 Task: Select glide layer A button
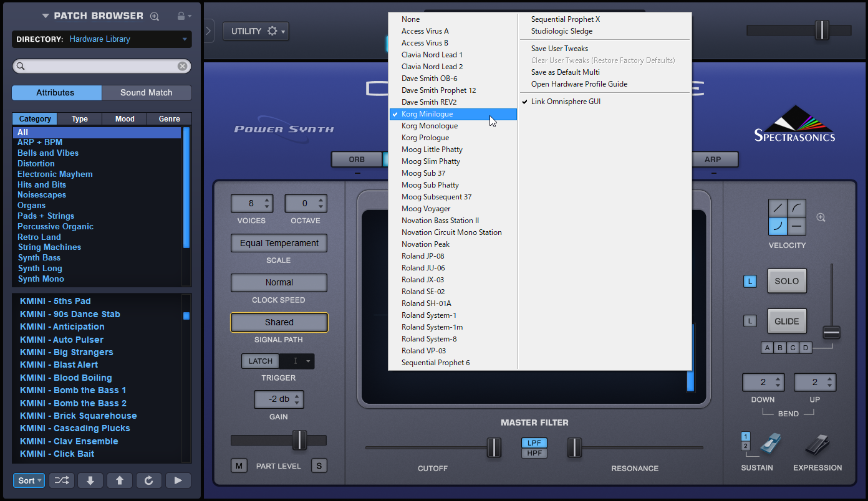point(768,348)
